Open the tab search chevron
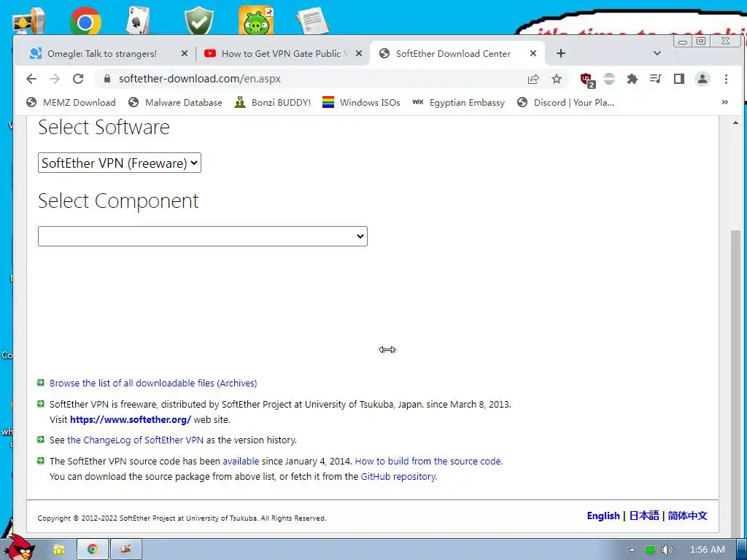Image resolution: width=747 pixels, height=560 pixels. tap(657, 53)
